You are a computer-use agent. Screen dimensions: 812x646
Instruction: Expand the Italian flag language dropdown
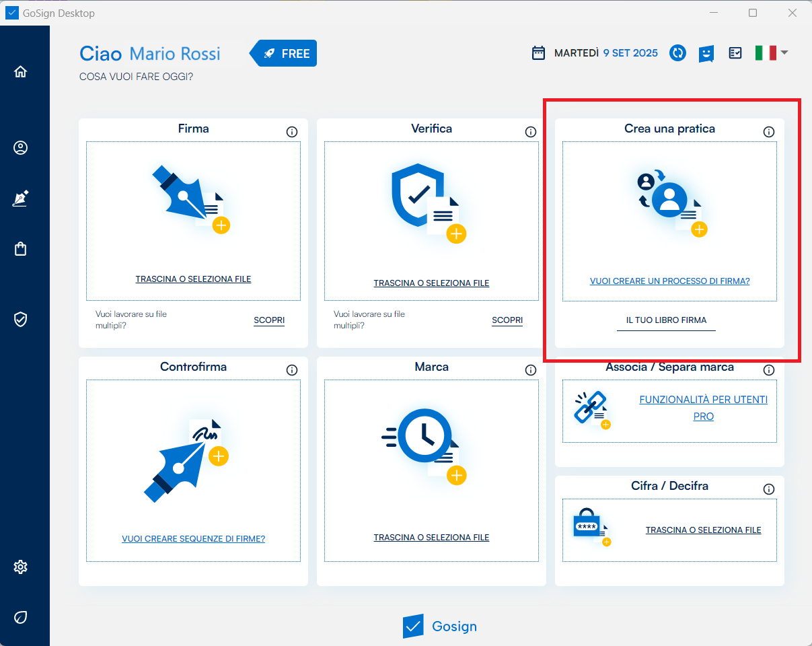[x=771, y=53]
